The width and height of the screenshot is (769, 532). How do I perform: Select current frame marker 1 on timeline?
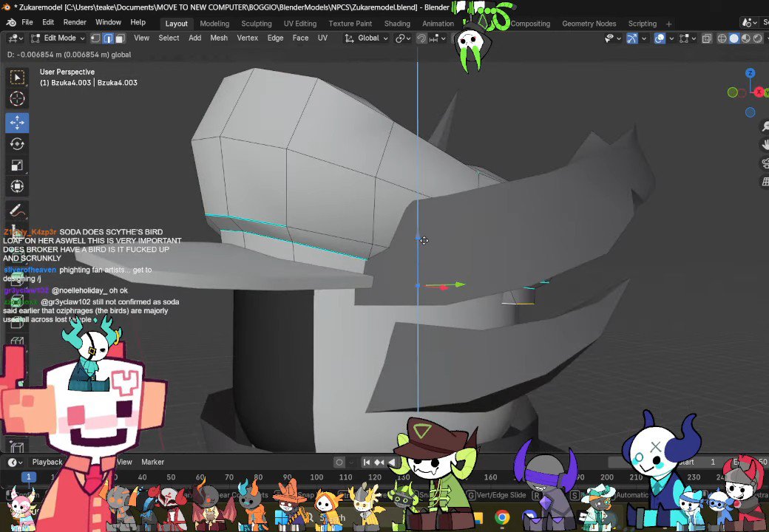[x=28, y=477]
